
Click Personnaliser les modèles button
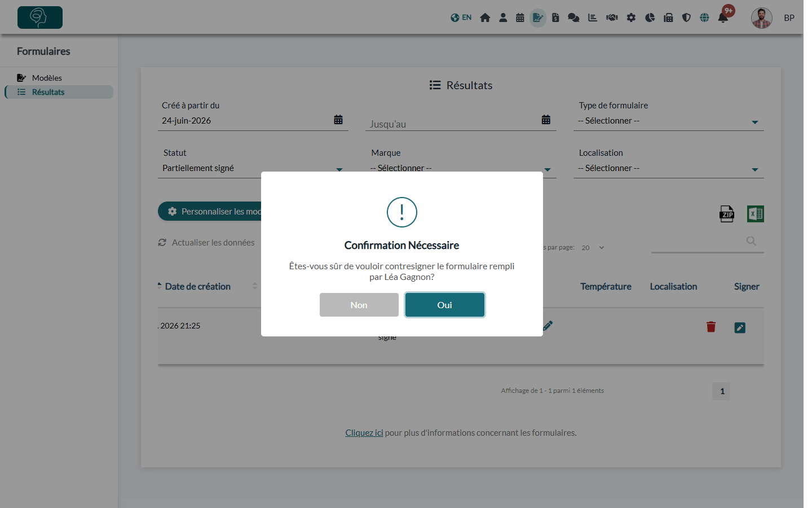(x=210, y=212)
